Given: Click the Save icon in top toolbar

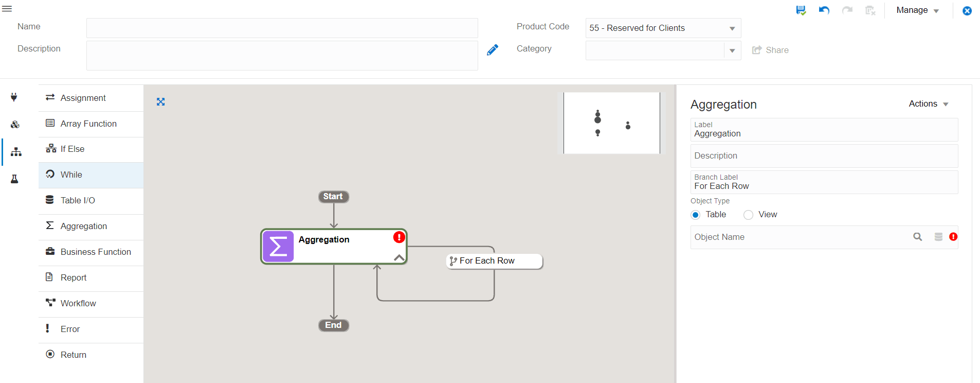Looking at the screenshot, I should pos(801,10).
